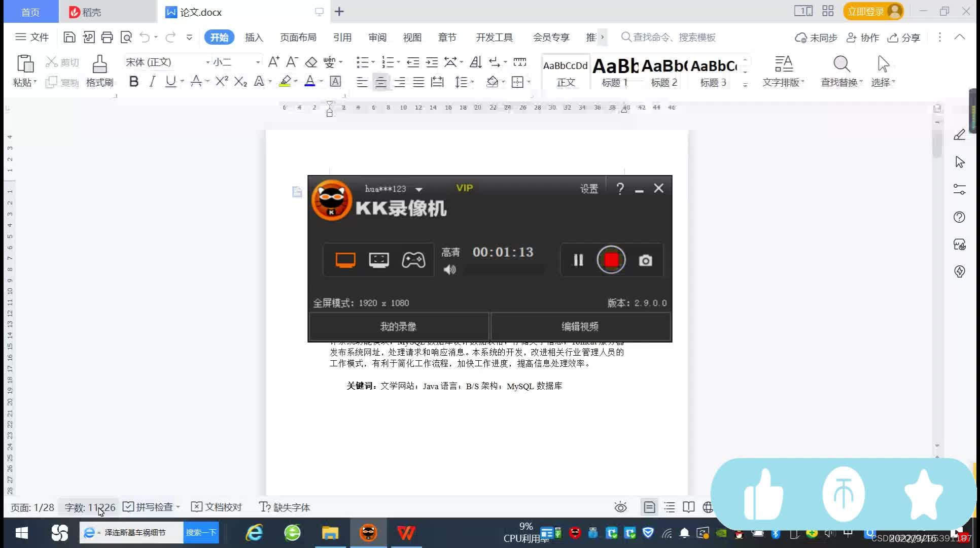
Task: Click 文档校对 in status bar
Action: [217, 507]
